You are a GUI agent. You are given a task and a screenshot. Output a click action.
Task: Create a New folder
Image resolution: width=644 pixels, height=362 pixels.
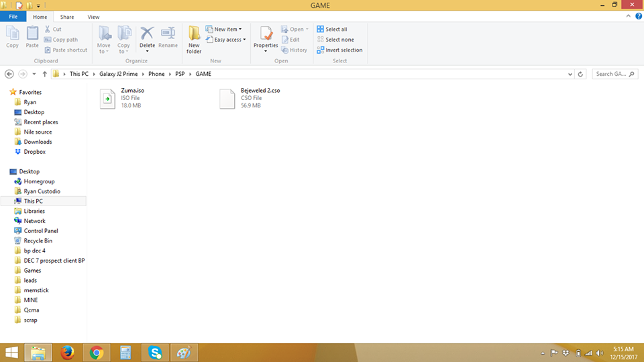[x=194, y=40]
